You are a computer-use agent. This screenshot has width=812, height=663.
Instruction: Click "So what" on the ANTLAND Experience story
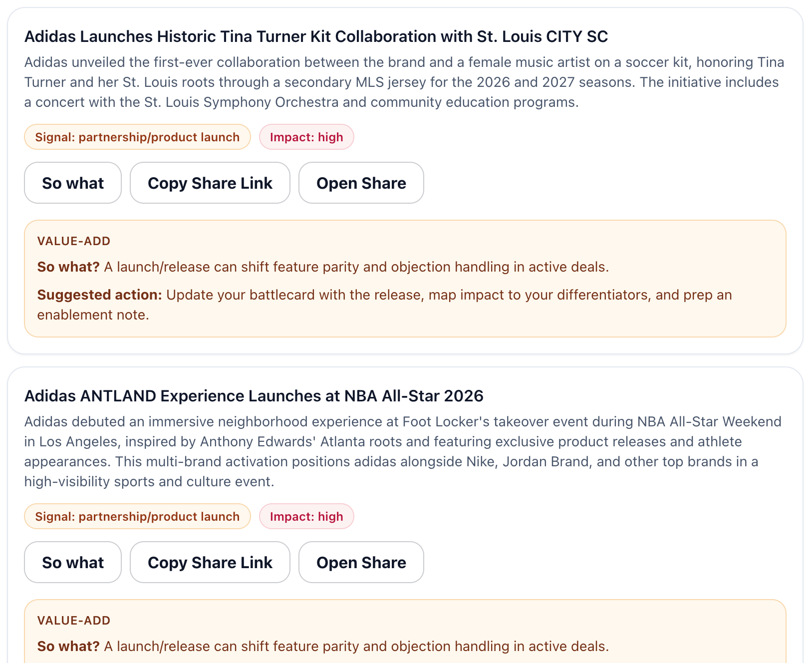(72, 562)
